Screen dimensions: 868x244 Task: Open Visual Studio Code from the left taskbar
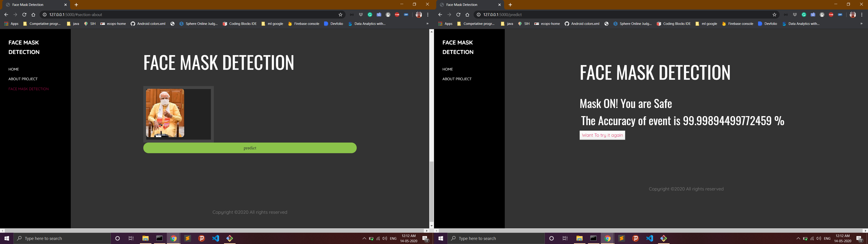pos(216,238)
